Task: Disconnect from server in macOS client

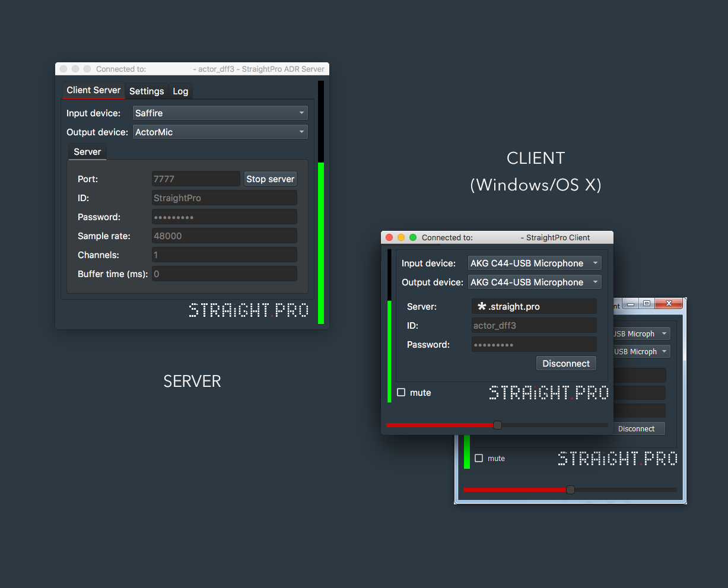Action: pos(566,363)
